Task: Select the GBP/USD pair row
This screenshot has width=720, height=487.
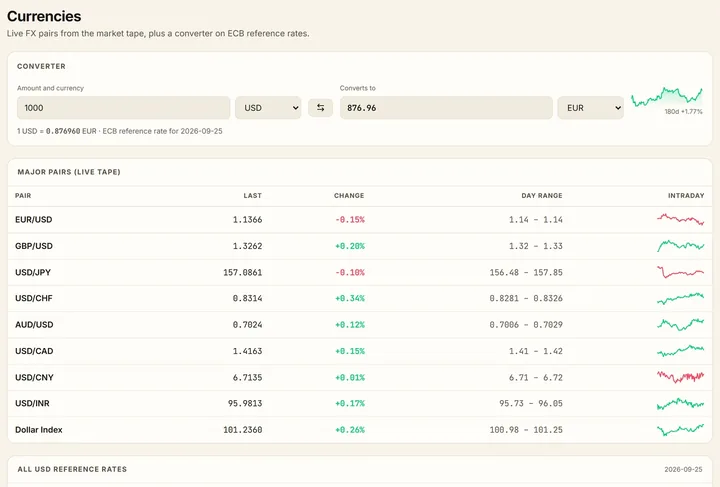Action: point(360,246)
